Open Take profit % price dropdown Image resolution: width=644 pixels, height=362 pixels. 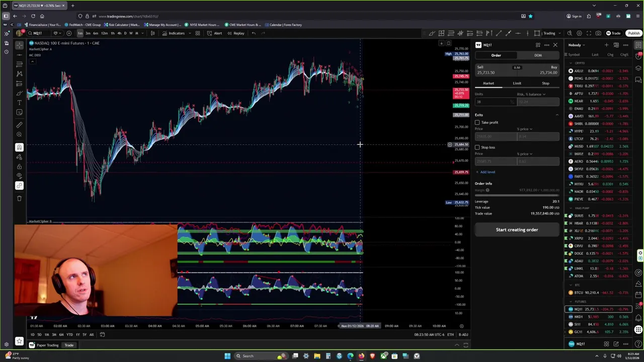point(524,129)
